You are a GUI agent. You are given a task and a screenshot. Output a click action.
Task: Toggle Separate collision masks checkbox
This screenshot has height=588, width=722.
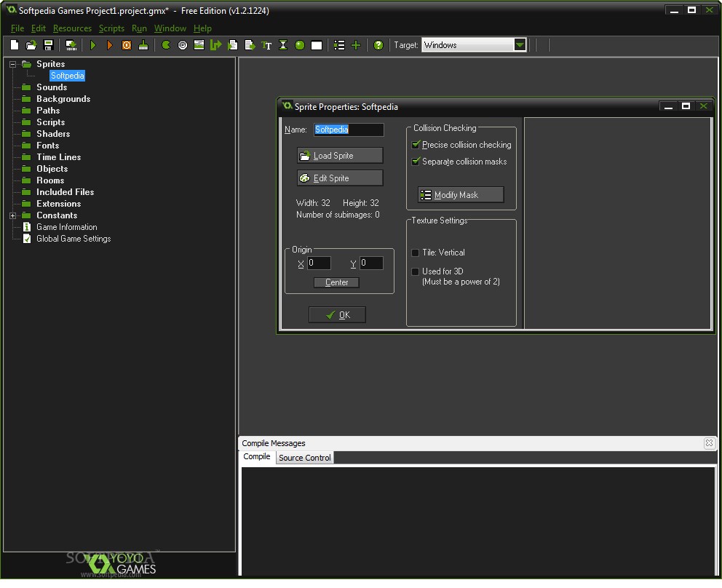tap(416, 161)
